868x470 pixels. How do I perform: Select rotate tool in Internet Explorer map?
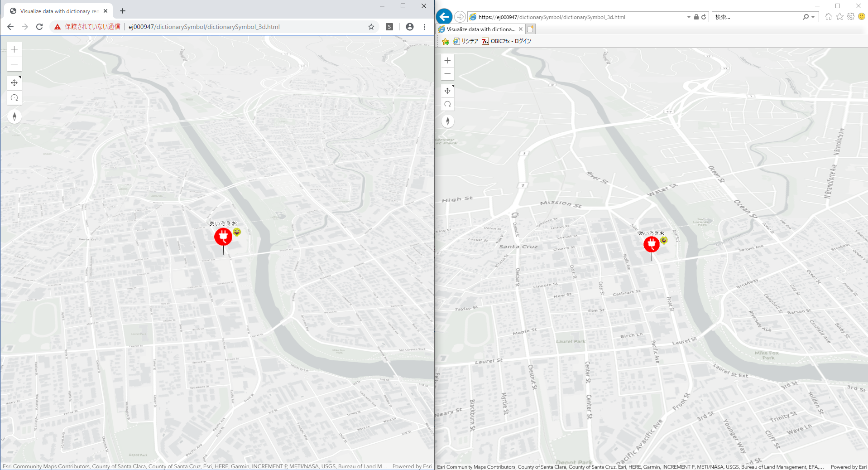448,104
